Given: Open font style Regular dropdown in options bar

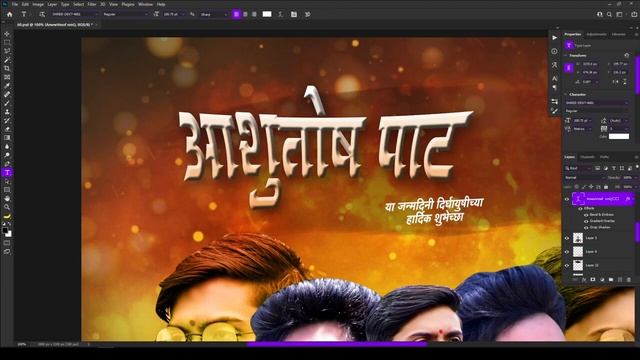Looking at the screenshot, I should [125, 14].
